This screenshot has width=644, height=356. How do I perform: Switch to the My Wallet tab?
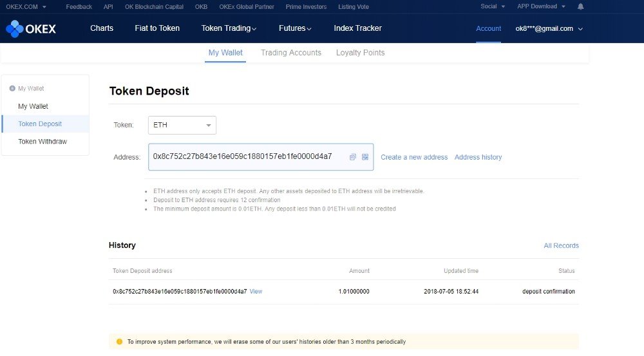[225, 53]
